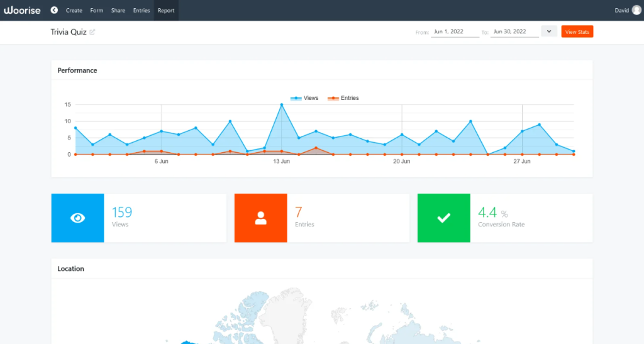Toggle the Views series in chart legend
This screenshot has width=644, height=344.
tap(304, 98)
